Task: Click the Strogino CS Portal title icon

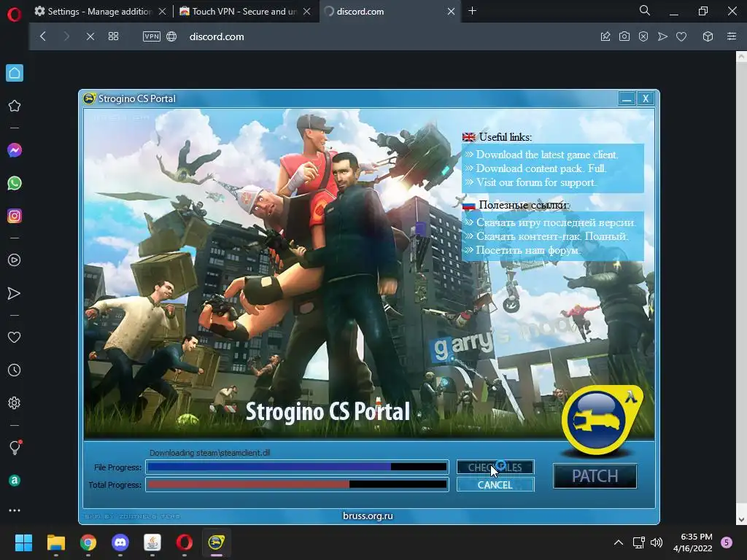Action: point(90,98)
